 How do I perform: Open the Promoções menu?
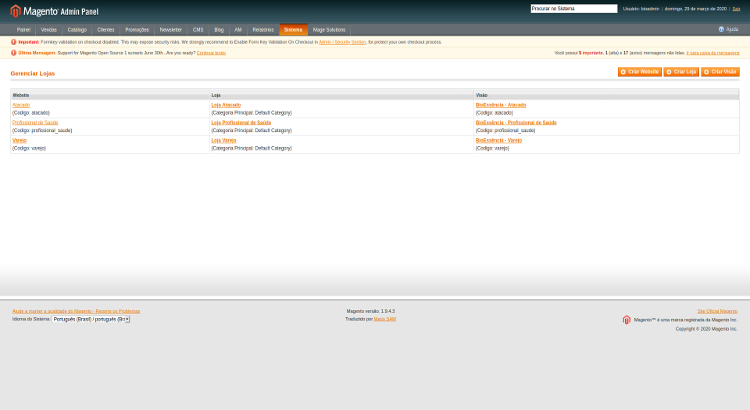click(x=137, y=30)
